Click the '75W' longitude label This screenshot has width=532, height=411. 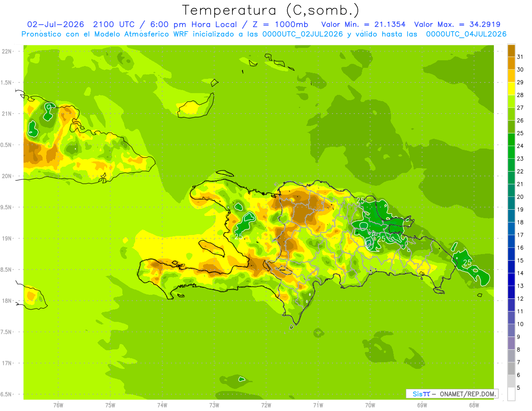click(x=110, y=405)
